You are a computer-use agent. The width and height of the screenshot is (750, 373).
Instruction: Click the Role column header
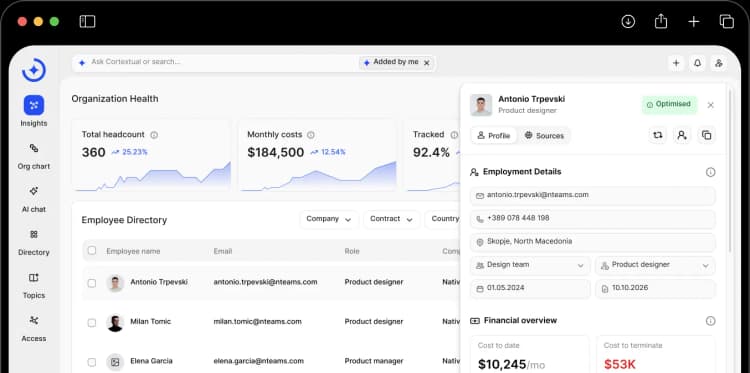pos(352,252)
